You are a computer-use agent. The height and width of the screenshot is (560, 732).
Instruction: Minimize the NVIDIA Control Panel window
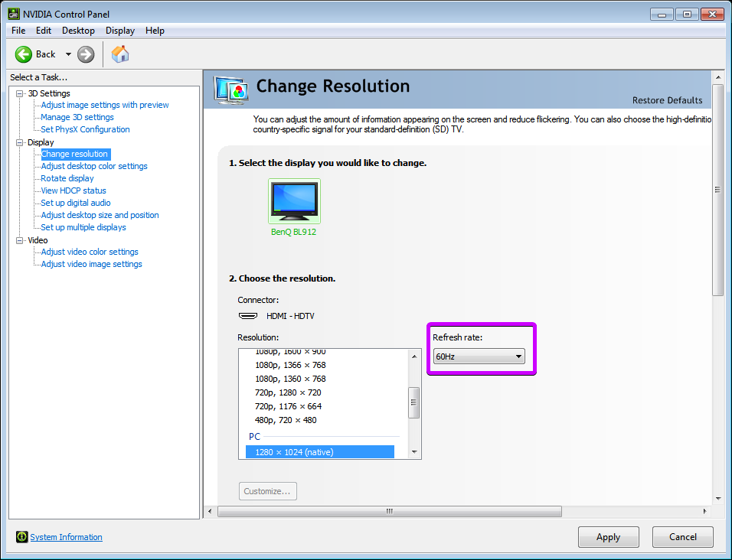coord(662,15)
